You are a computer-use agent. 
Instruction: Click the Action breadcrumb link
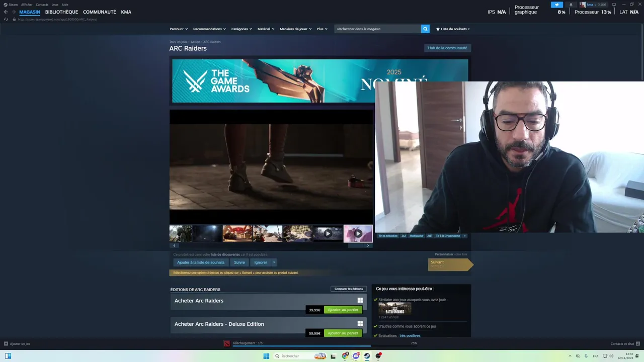pyautogui.click(x=195, y=42)
